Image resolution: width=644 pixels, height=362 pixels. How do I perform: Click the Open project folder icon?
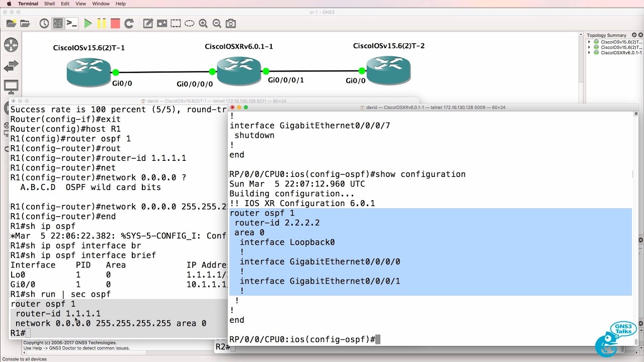[x=25, y=23]
